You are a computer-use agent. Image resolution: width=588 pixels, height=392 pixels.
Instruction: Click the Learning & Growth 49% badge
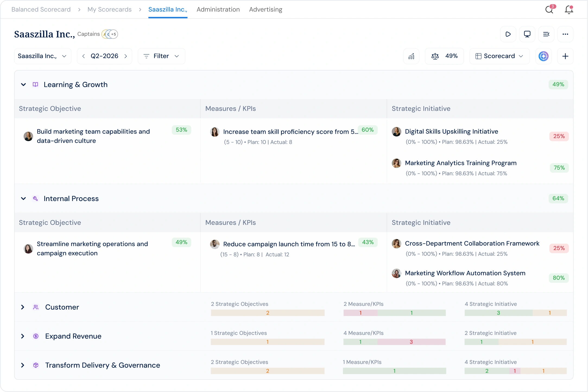pos(558,85)
